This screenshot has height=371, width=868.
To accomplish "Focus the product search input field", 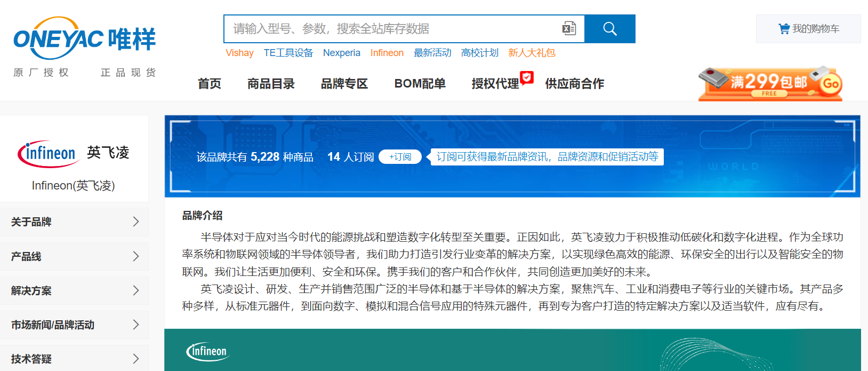I will (392, 29).
